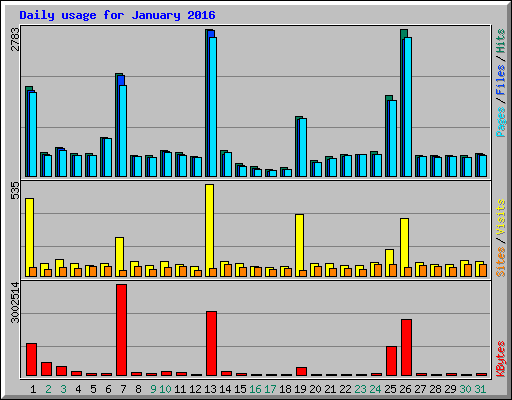Click day 26 on the date axis

coord(405,389)
